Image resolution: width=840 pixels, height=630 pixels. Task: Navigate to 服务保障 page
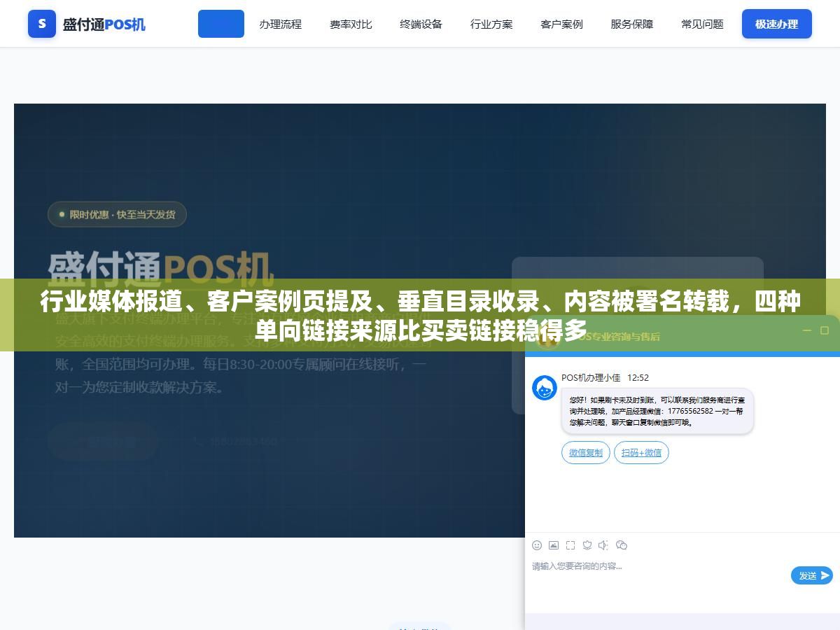632,24
